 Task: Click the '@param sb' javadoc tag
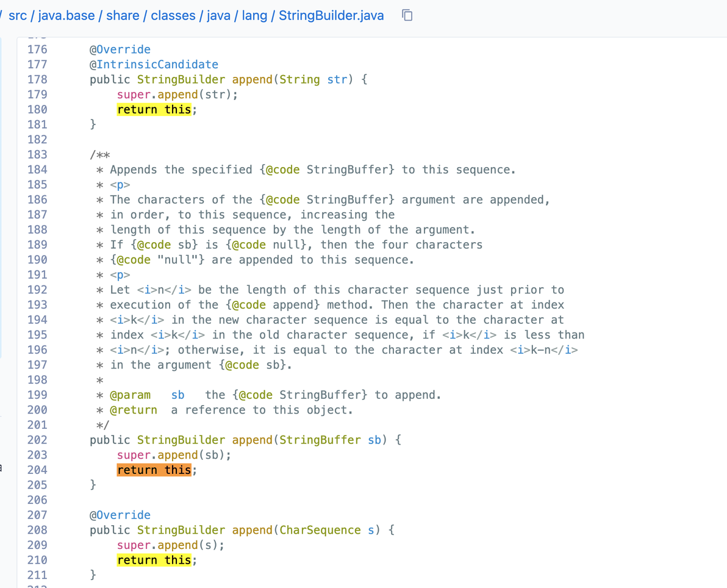147,395
